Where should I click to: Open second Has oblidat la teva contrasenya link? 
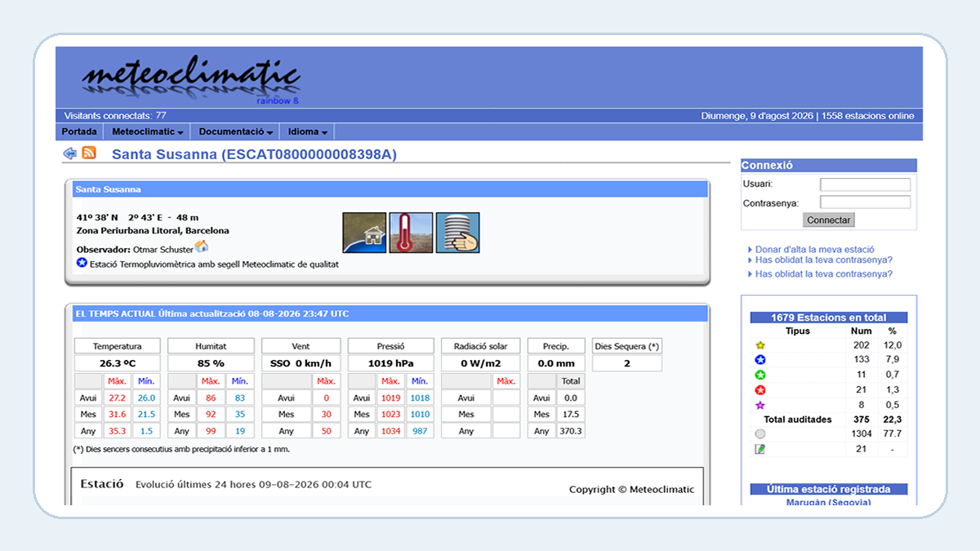point(824,274)
